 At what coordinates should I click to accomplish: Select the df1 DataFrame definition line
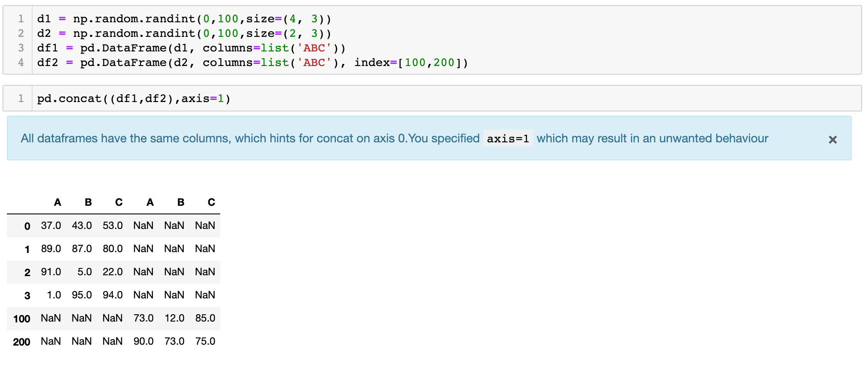[x=191, y=48]
